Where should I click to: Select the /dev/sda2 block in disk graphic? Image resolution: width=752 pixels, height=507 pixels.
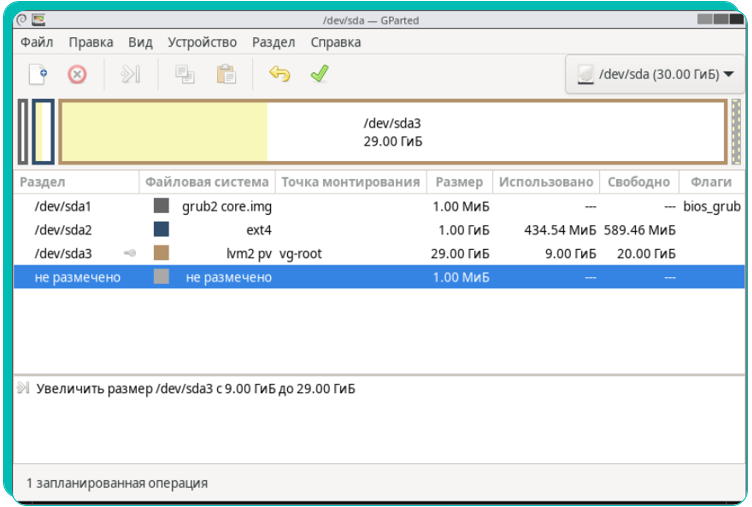point(43,132)
